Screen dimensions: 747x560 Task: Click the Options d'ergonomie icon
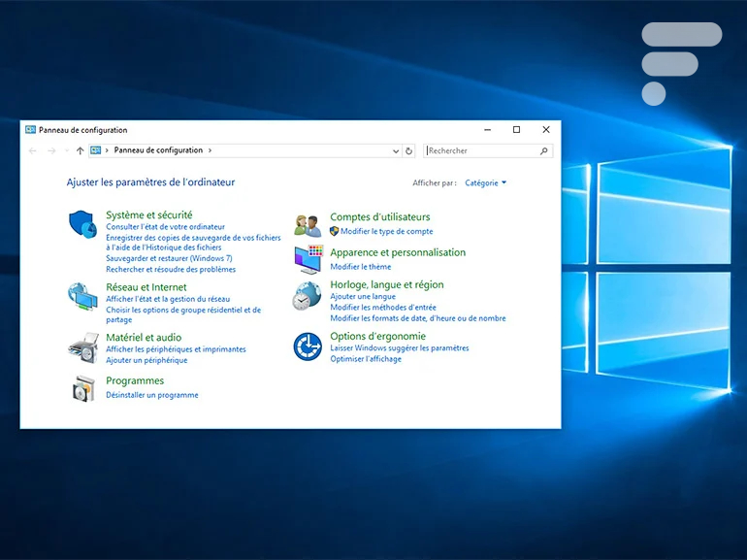point(308,346)
